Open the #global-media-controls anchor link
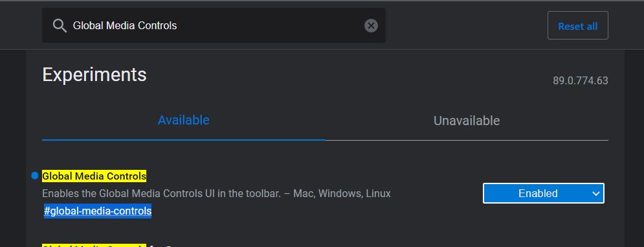This screenshot has width=644, height=247. coord(98,211)
